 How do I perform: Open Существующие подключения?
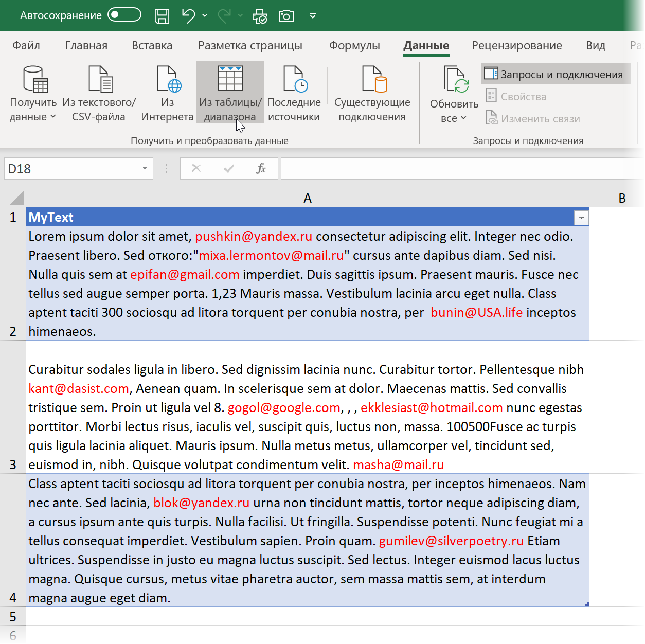click(372, 93)
